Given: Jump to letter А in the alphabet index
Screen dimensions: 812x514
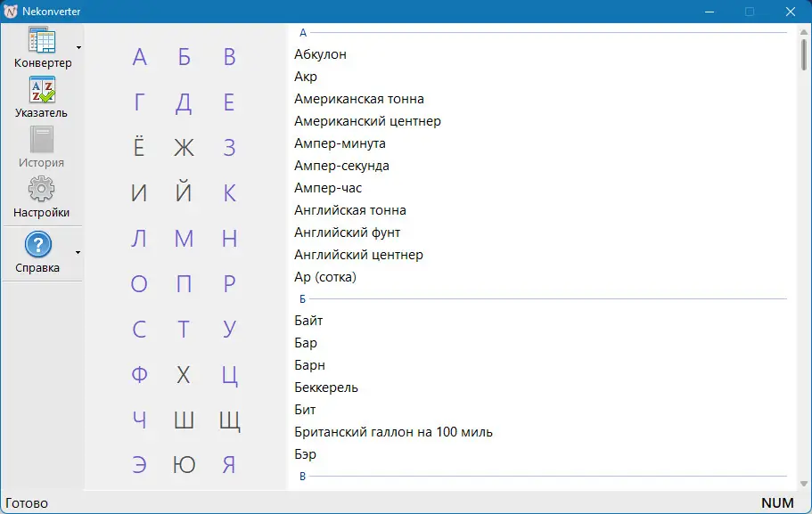Looking at the screenshot, I should click(x=139, y=55).
